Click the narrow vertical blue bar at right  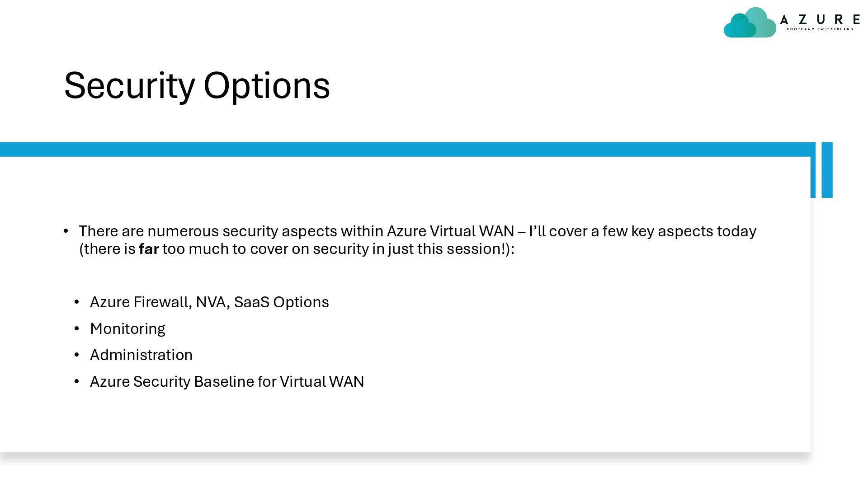click(x=827, y=170)
